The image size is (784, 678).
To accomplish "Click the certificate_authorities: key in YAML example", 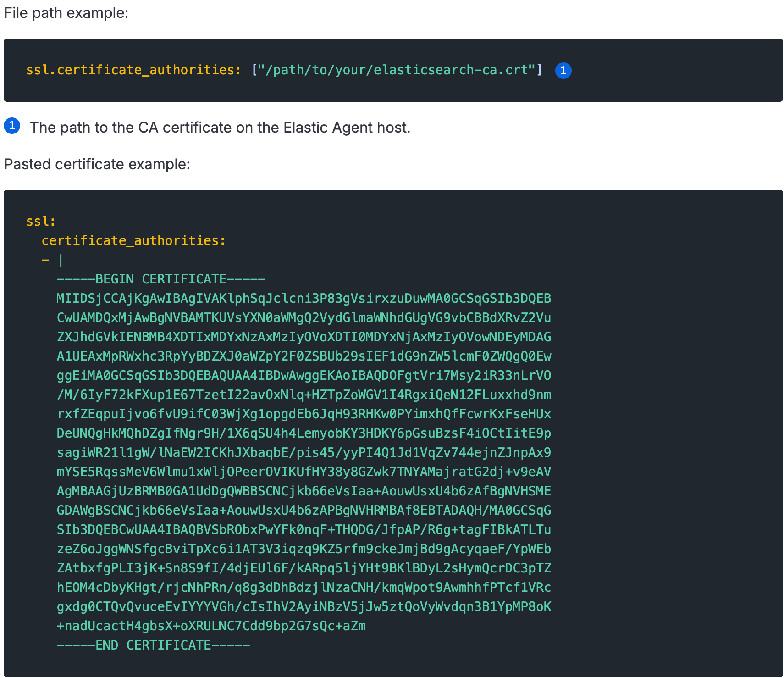I will 133,240.
